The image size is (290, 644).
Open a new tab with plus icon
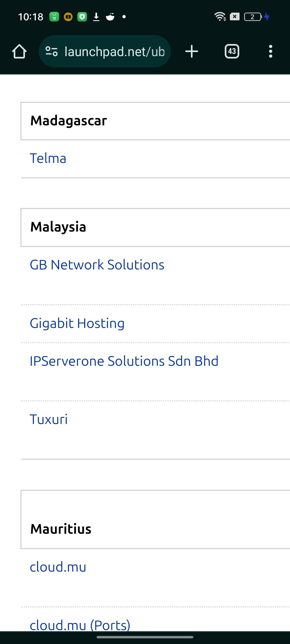click(192, 51)
